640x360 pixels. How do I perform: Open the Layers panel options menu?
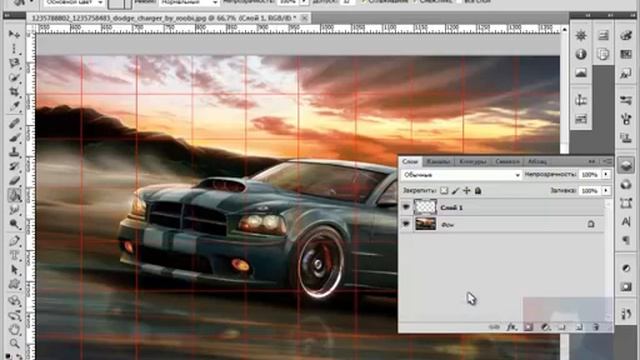[607, 162]
